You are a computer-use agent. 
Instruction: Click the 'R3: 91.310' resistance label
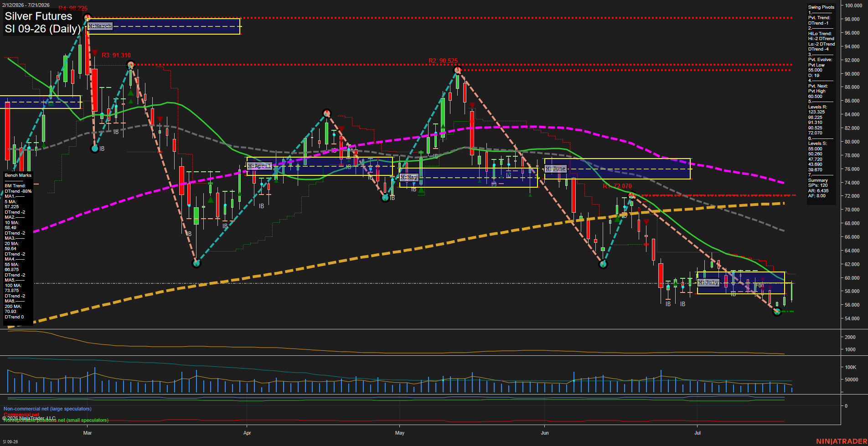coord(116,55)
